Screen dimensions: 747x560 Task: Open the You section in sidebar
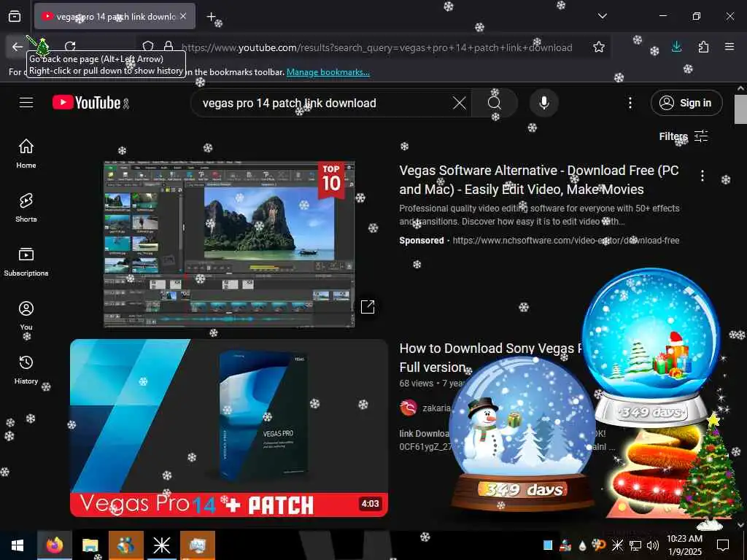26,316
